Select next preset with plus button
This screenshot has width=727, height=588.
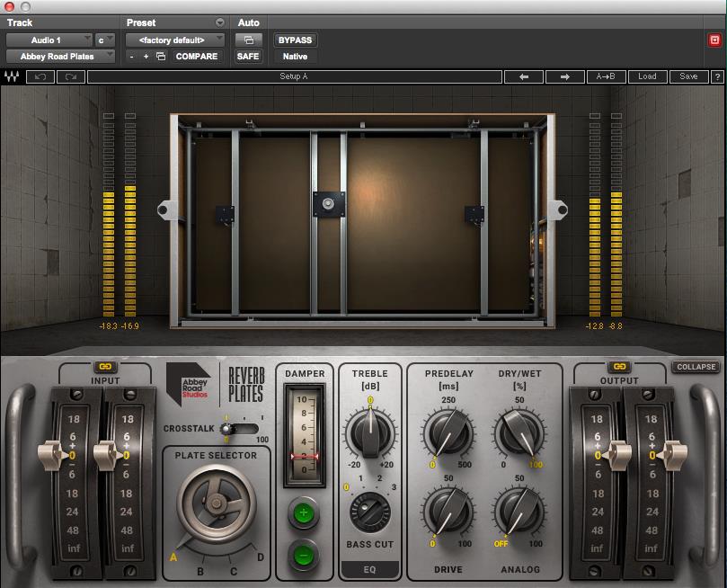pyautogui.click(x=146, y=56)
